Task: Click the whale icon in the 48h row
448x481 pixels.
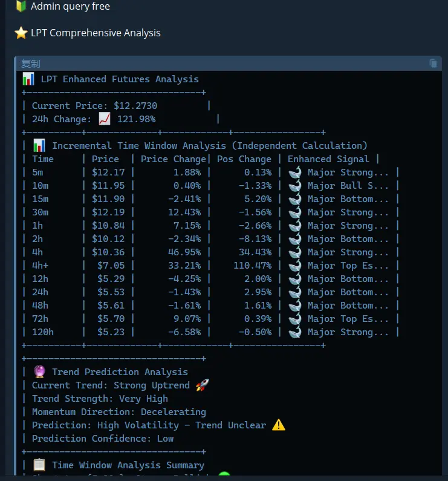Action: click(295, 306)
